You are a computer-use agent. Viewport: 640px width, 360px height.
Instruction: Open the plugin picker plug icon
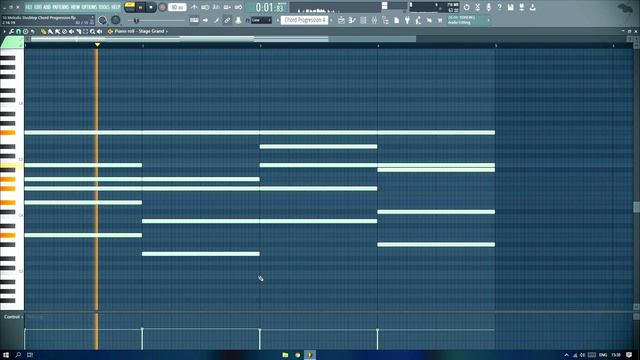pos(407,20)
